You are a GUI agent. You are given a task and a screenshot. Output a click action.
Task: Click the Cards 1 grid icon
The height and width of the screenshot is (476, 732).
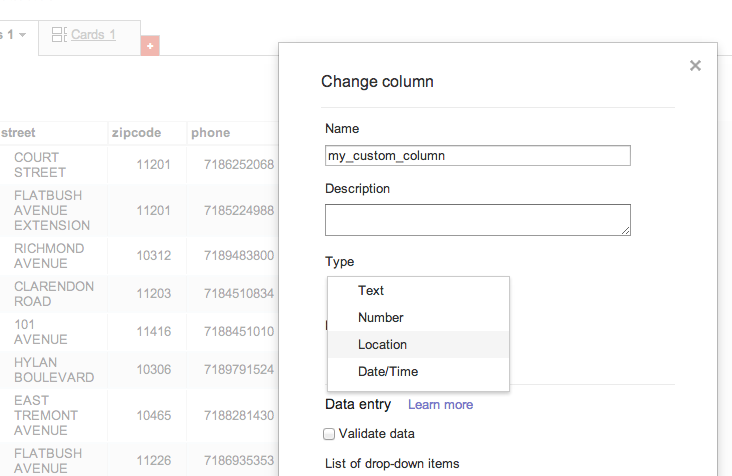[59, 35]
